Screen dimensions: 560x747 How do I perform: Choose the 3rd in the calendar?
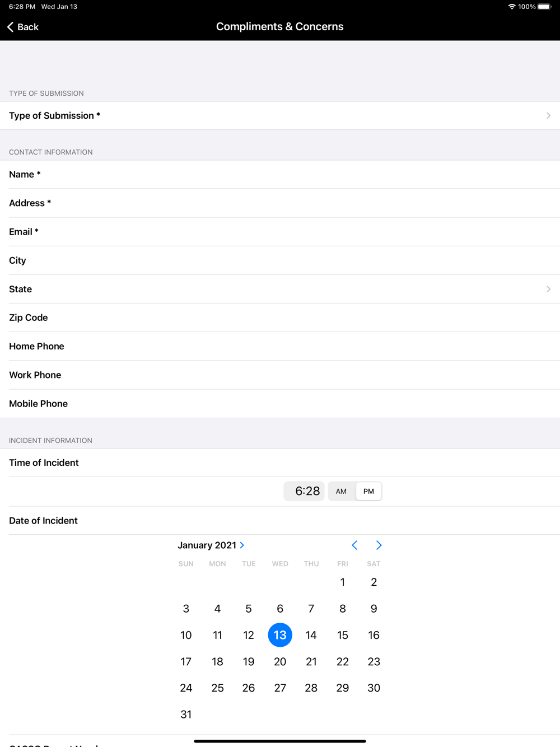[x=186, y=609]
